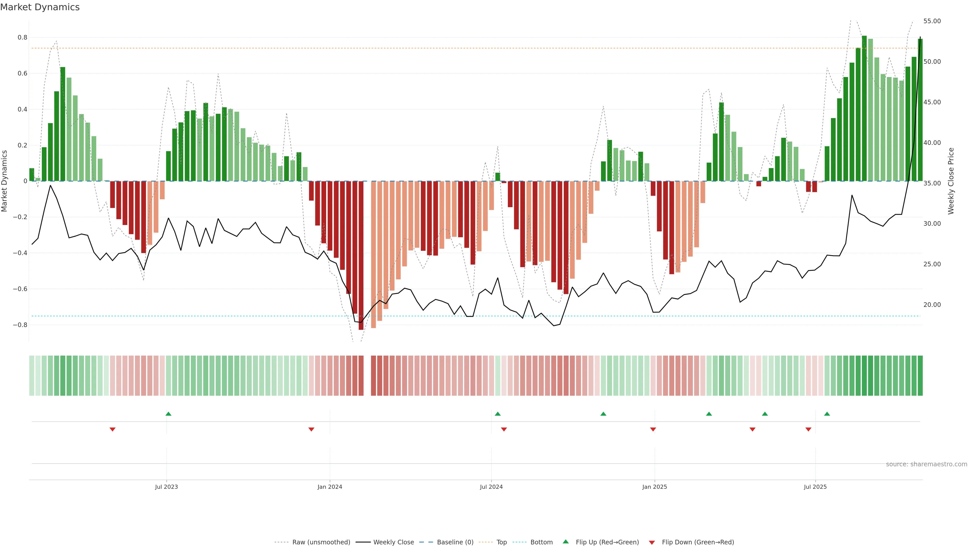Click the Flip Down legend triangle icon
The height and width of the screenshot is (551, 980).
coord(652,542)
